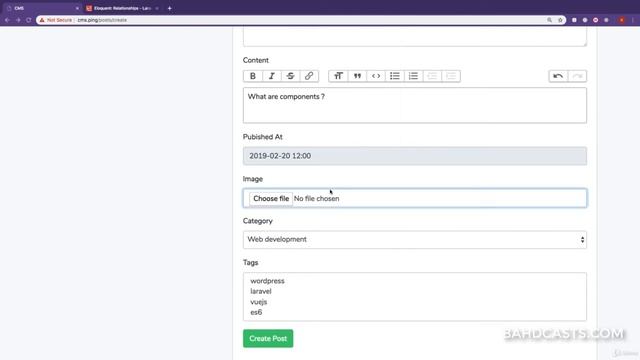Click inside the Content text editor
This screenshot has width=640, height=360.
coord(415,105)
